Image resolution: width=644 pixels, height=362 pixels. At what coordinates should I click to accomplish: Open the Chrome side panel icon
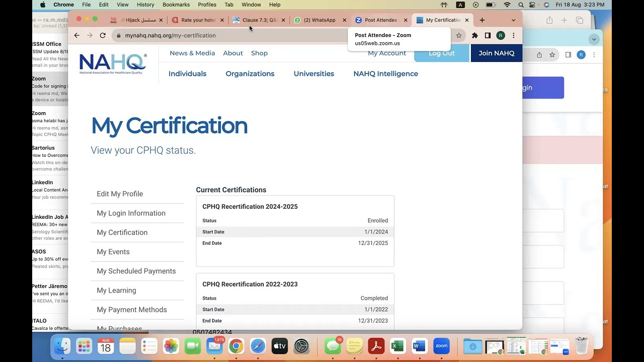488,36
